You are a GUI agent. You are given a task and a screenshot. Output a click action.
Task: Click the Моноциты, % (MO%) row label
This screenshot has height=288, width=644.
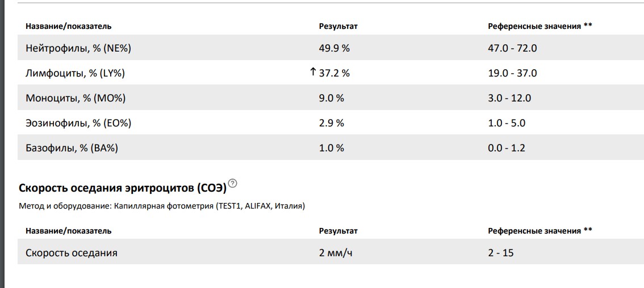click(x=76, y=98)
